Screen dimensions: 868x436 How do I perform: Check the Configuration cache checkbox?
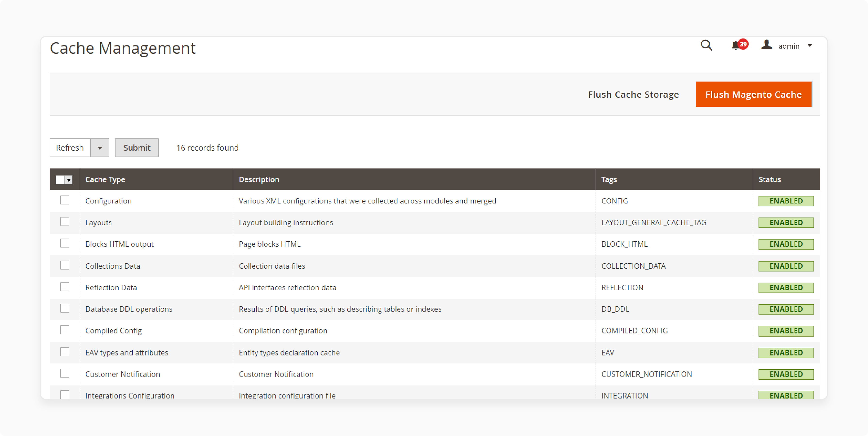tap(65, 200)
